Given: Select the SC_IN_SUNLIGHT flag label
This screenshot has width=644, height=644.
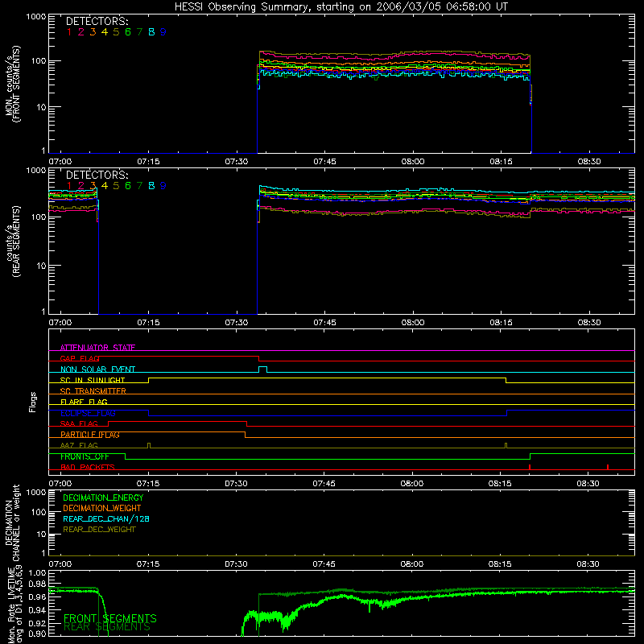Looking at the screenshot, I should click(x=93, y=380).
